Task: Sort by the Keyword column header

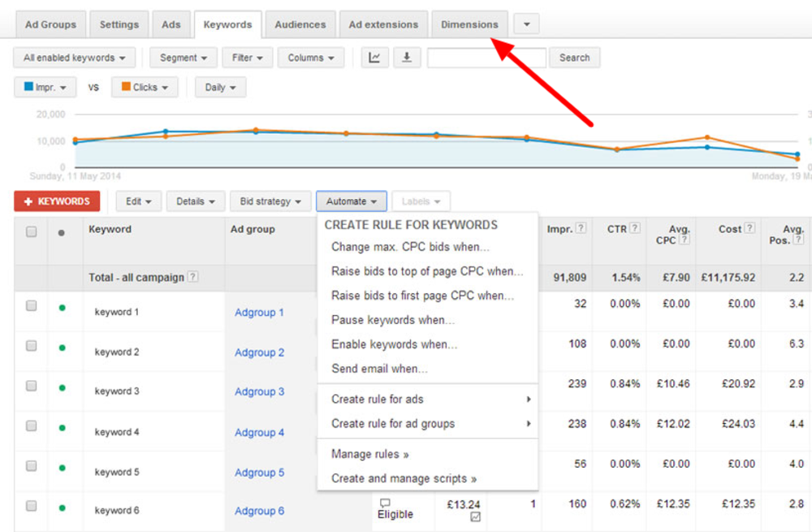Action: 110,229
